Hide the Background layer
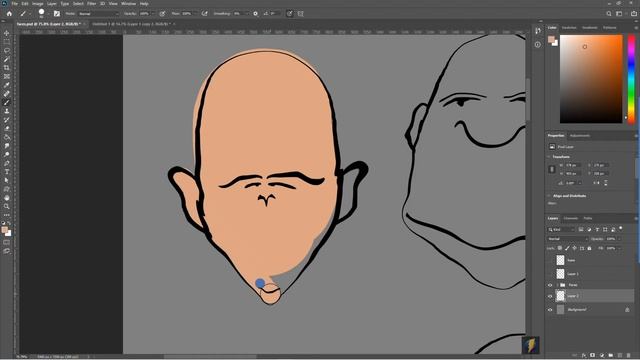Viewport: 640px width, 360px height. point(550,310)
